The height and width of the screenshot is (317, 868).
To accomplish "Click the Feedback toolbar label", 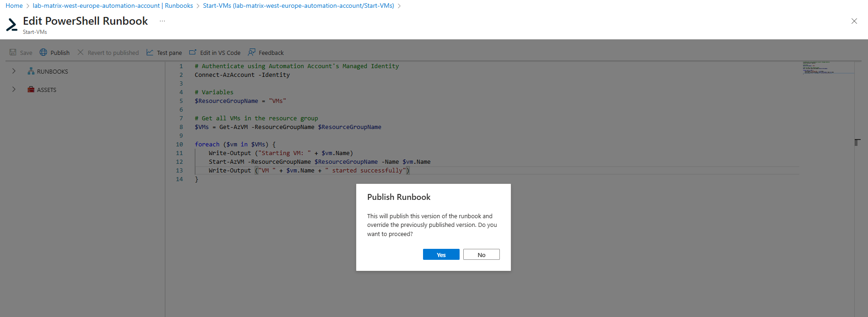I will click(271, 53).
